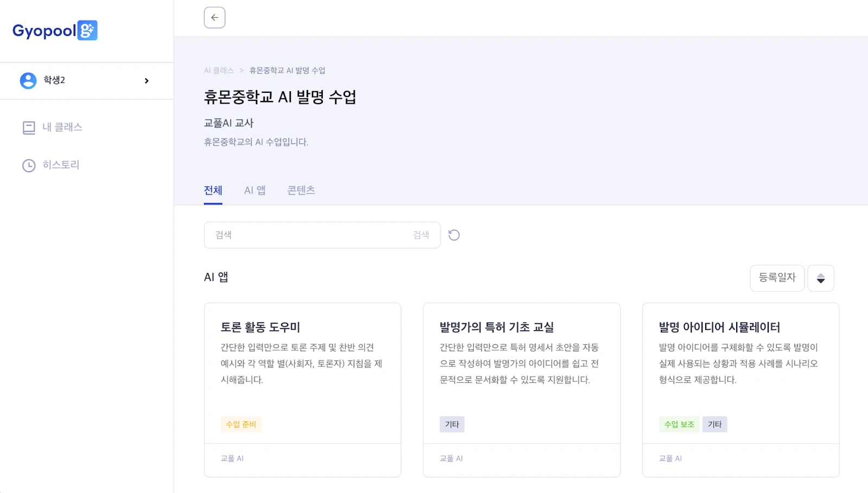Click the Gyopool logo
868x493 pixels.
[55, 30]
